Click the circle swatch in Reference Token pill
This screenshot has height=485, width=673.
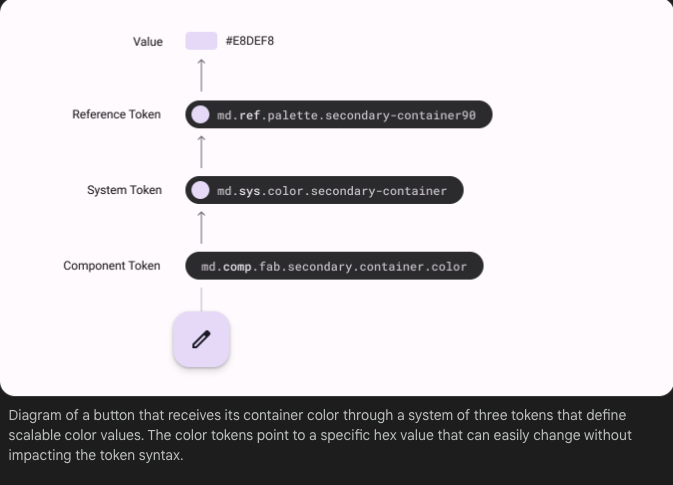(200, 115)
